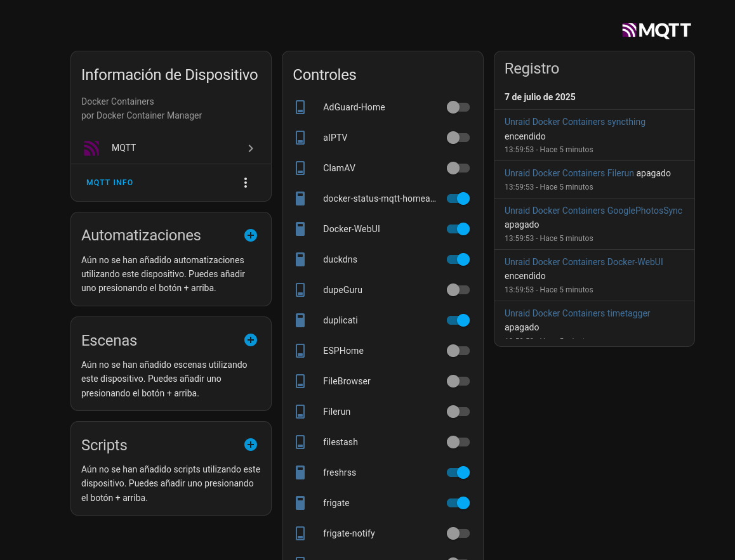This screenshot has width=735, height=560.
Task: Click the Unraid Docker Containers timetagger entry
Action: [577, 313]
